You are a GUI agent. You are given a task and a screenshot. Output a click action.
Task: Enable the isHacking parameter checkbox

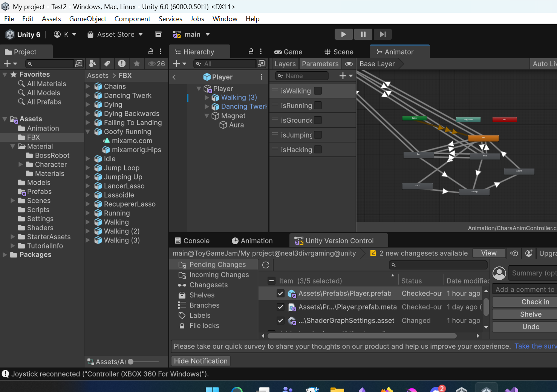pos(318,150)
